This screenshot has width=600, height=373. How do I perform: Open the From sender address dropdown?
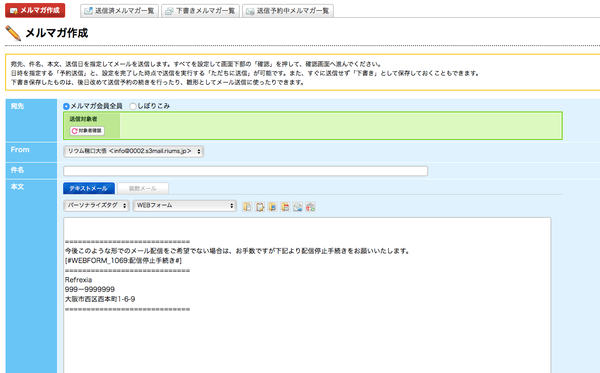133,151
